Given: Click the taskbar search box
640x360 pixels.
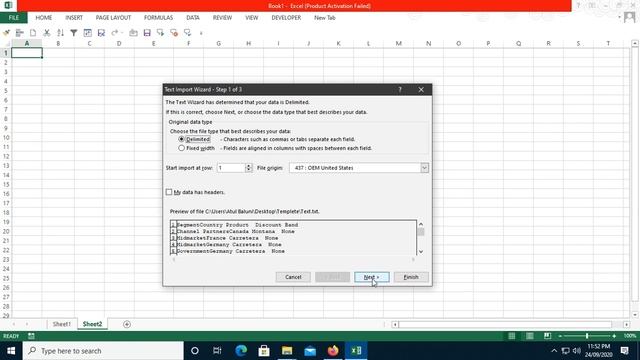Looking at the screenshot, I should tap(103, 351).
